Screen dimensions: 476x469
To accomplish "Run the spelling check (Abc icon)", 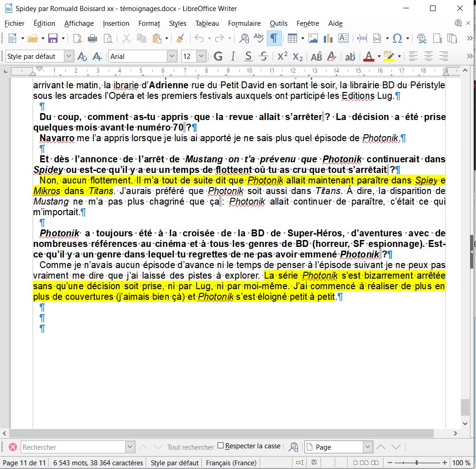I will click(x=259, y=39).
